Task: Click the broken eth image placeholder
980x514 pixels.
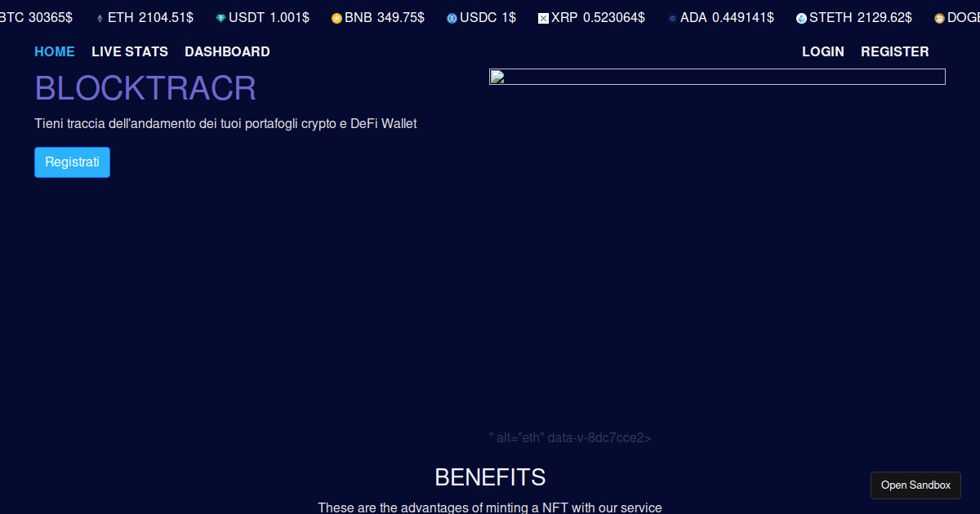Action: click(717, 76)
